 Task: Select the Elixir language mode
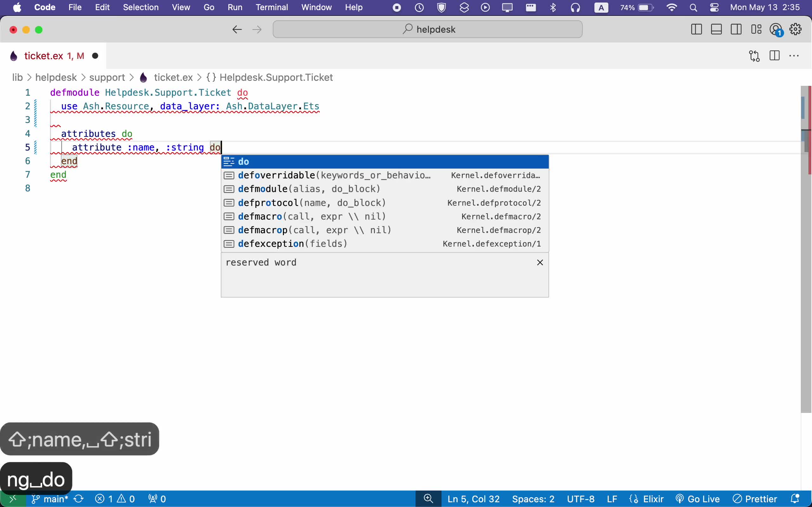pos(653,499)
